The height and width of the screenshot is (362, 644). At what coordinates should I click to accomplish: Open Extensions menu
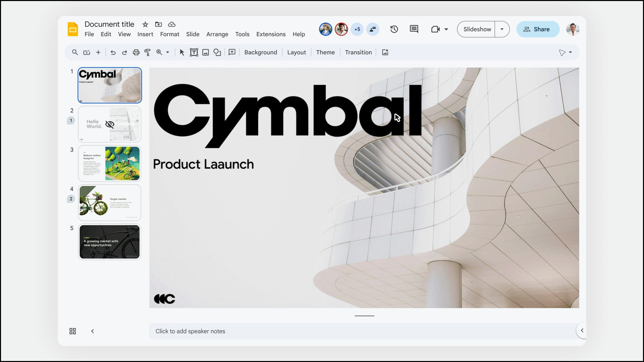pyautogui.click(x=271, y=34)
